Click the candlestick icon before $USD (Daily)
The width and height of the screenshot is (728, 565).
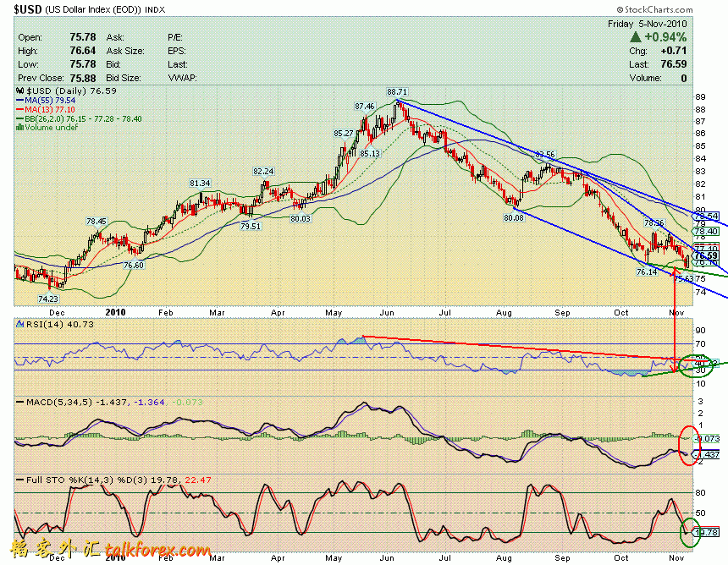[20, 91]
